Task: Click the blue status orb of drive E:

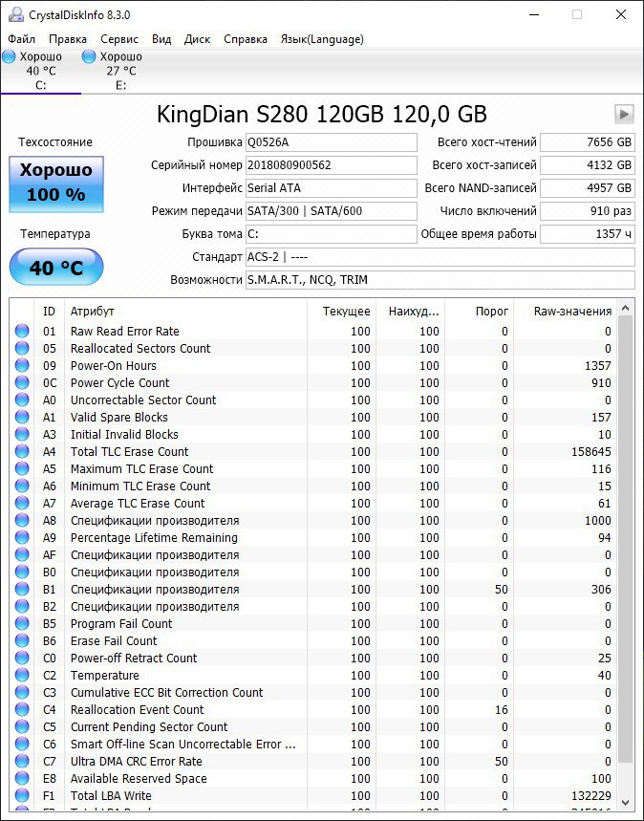Action: coord(89,56)
